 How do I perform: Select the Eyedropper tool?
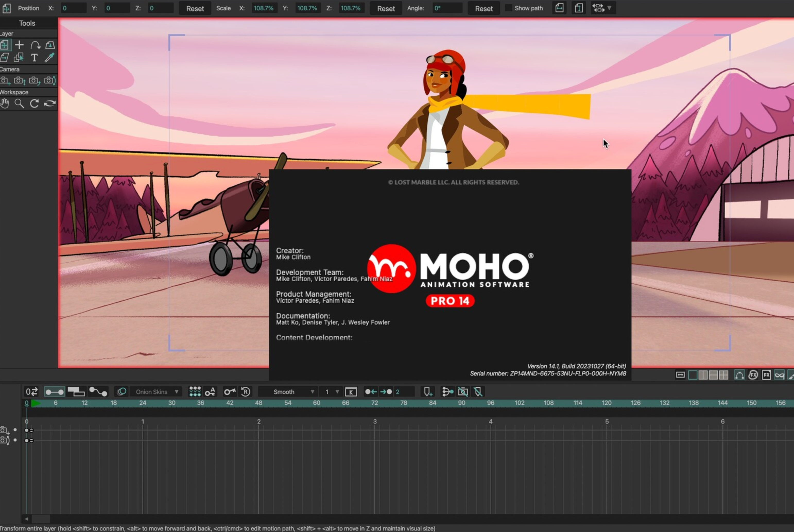(x=49, y=58)
